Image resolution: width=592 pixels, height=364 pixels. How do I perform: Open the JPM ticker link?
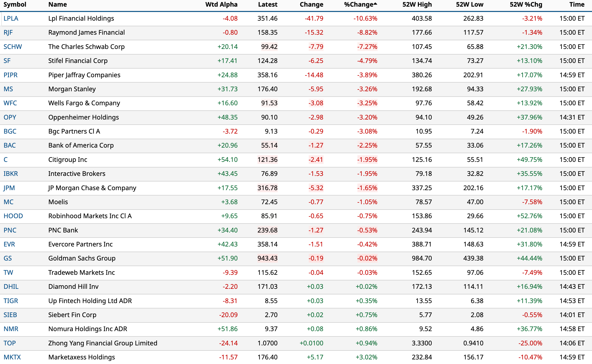click(x=9, y=188)
